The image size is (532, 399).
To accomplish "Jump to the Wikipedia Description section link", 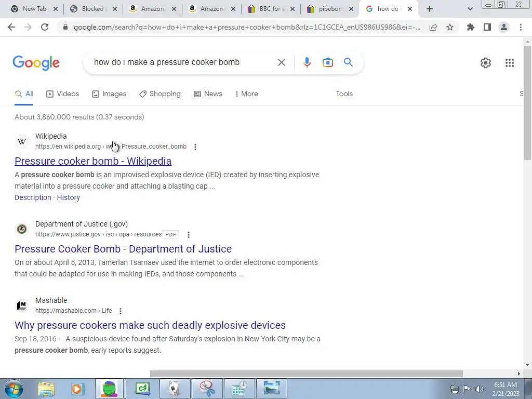I will click(x=33, y=198).
